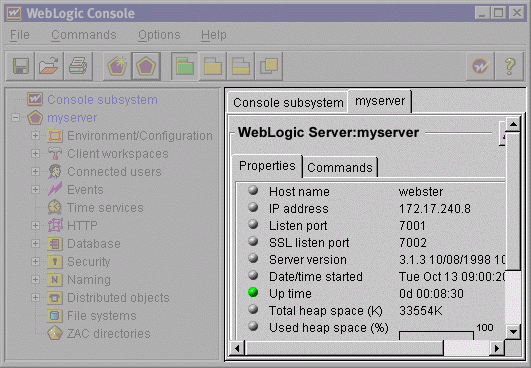Click the Distributed objects folder icon
The width and height of the screenshot is (531, 368).
tap(55, 297)
